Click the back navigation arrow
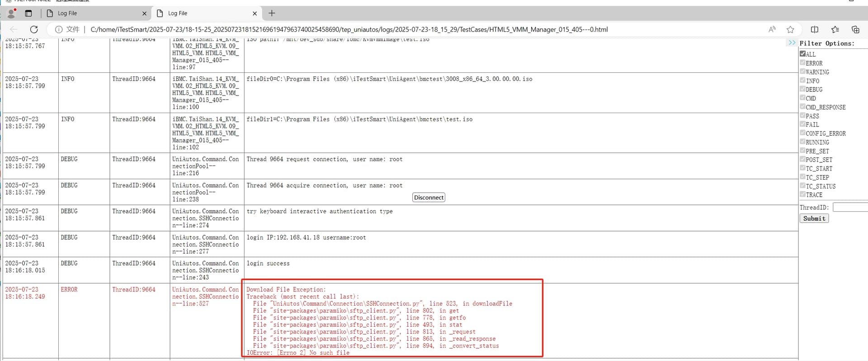The width and height of the screenshot is (868, 361). click(x=14, y=29)
